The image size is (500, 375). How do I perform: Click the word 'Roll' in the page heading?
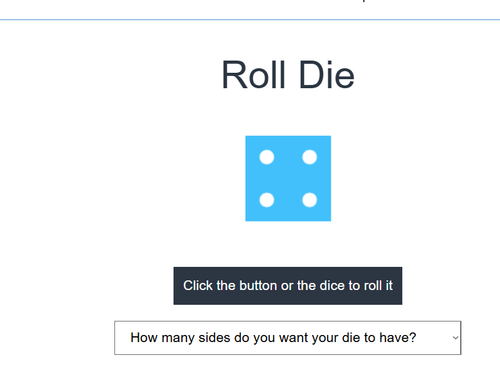[254, 75]
